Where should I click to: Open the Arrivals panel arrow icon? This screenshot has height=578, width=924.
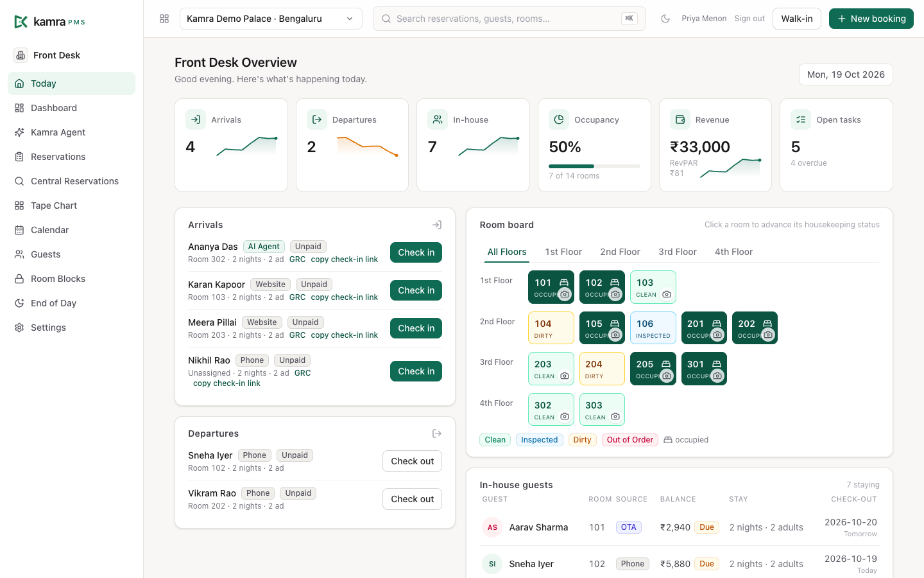(x=437, y=225)
